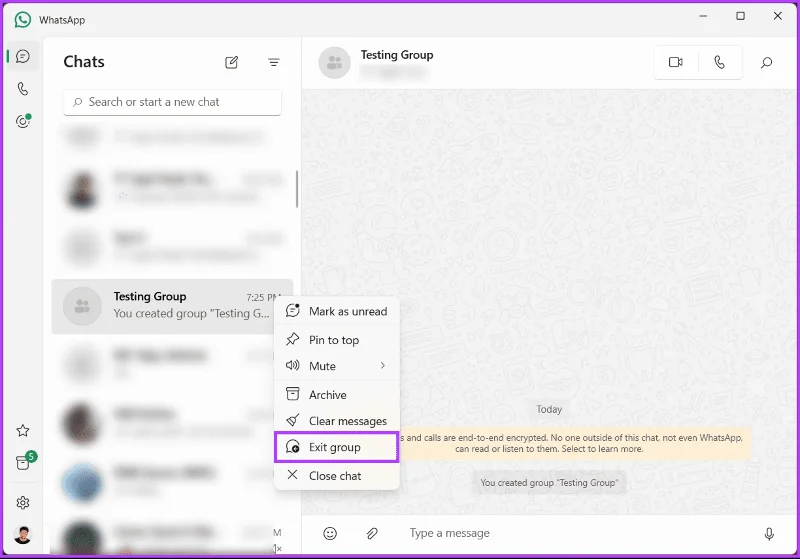Open the Calls tab in sidebar

[x=22, y=89]
